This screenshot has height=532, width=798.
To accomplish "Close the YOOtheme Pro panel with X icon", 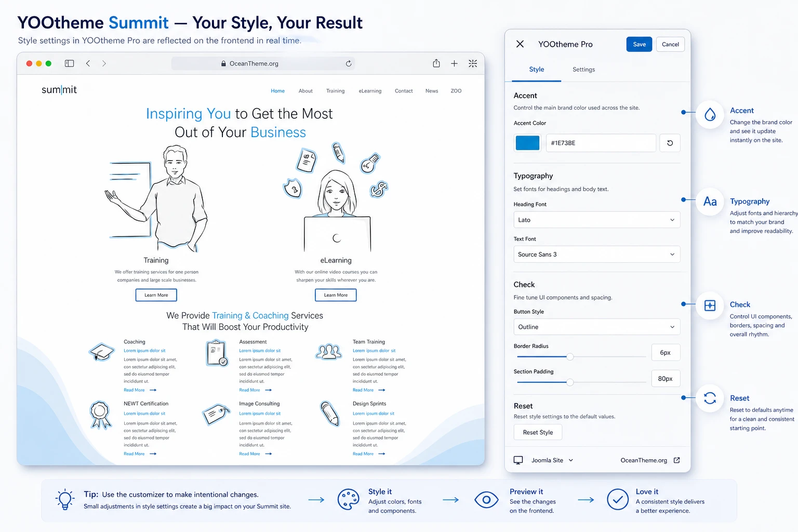I will coord(520,44).
